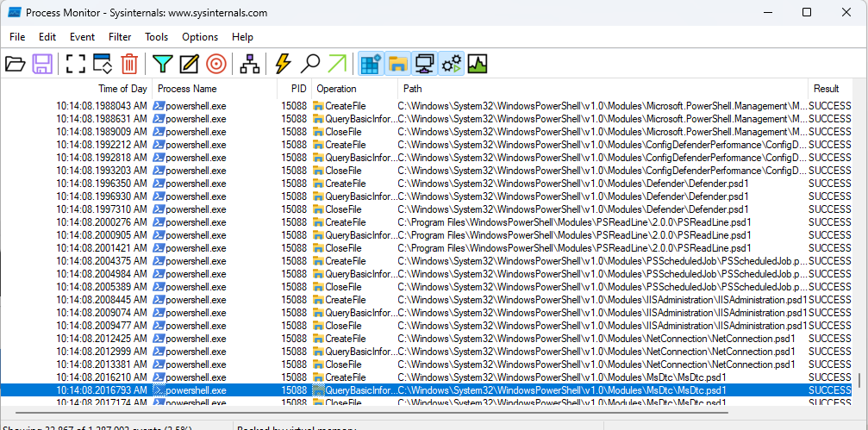Select the 10:14:08.2004375 AM timestamp

tap(102, 260)
